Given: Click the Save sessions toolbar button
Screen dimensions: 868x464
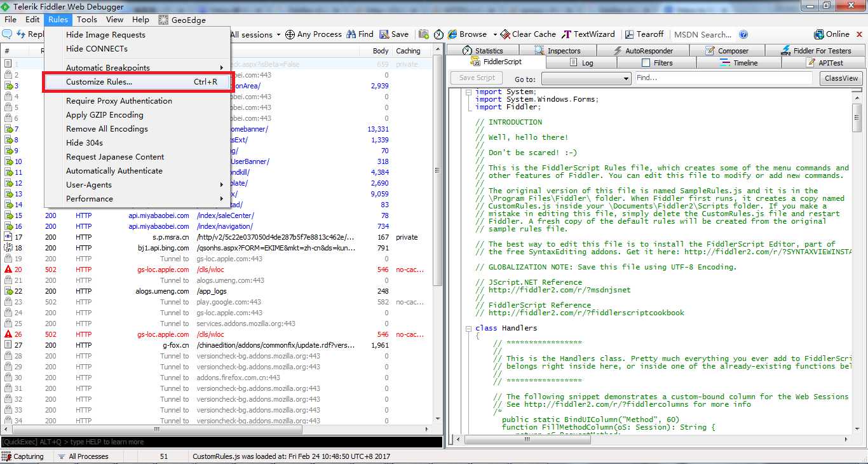Looking at the screenshot, I should tap(394, 34).
